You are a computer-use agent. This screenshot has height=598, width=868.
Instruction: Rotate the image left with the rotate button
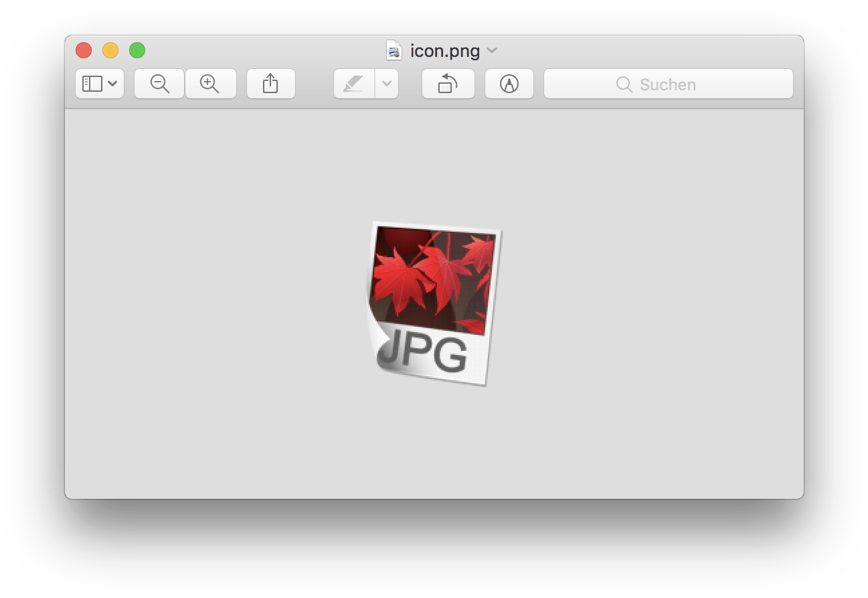point(448,84)
